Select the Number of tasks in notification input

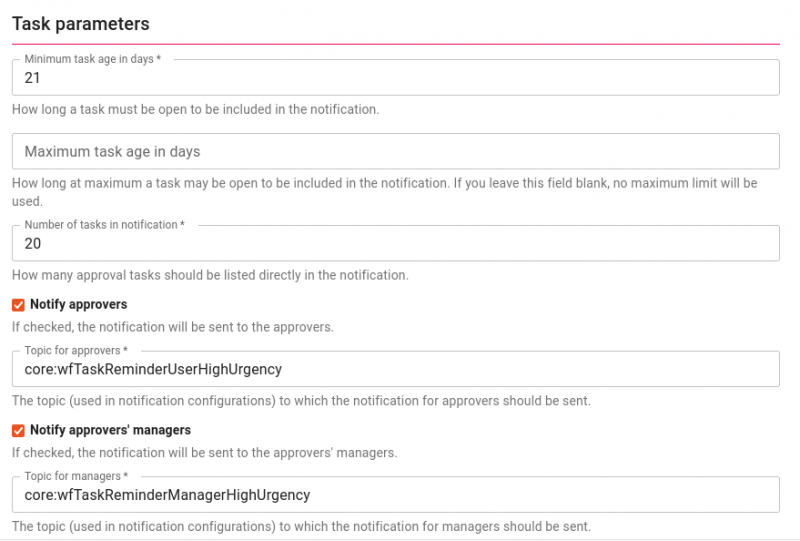[395, 244]
